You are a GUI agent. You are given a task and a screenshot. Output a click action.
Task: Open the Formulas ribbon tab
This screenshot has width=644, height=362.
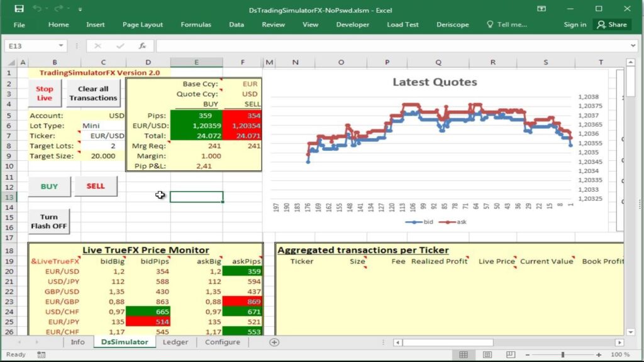[196, 25]
